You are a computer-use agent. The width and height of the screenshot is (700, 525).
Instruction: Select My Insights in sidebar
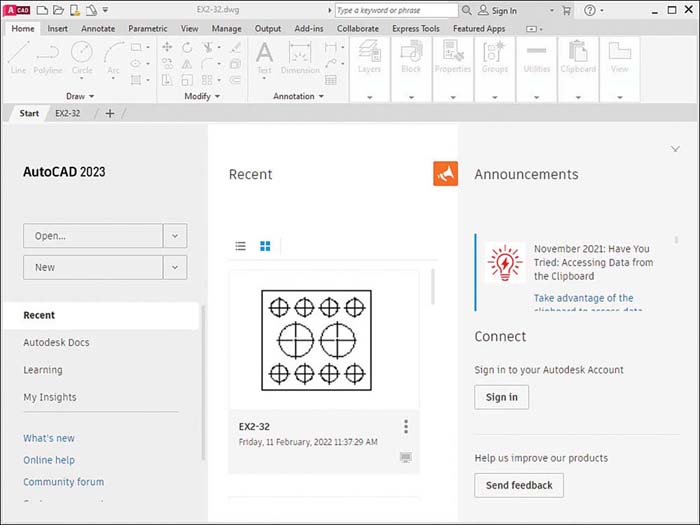click(50, 397)
